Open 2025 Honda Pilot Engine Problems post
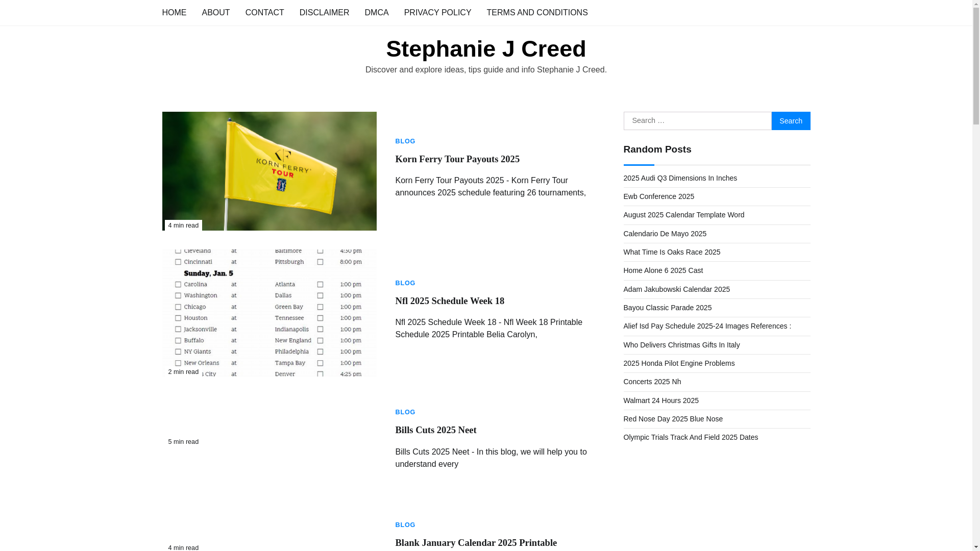The width and height of the screenshot is (980, 551). pyautogui.click(x=679, y=363)
